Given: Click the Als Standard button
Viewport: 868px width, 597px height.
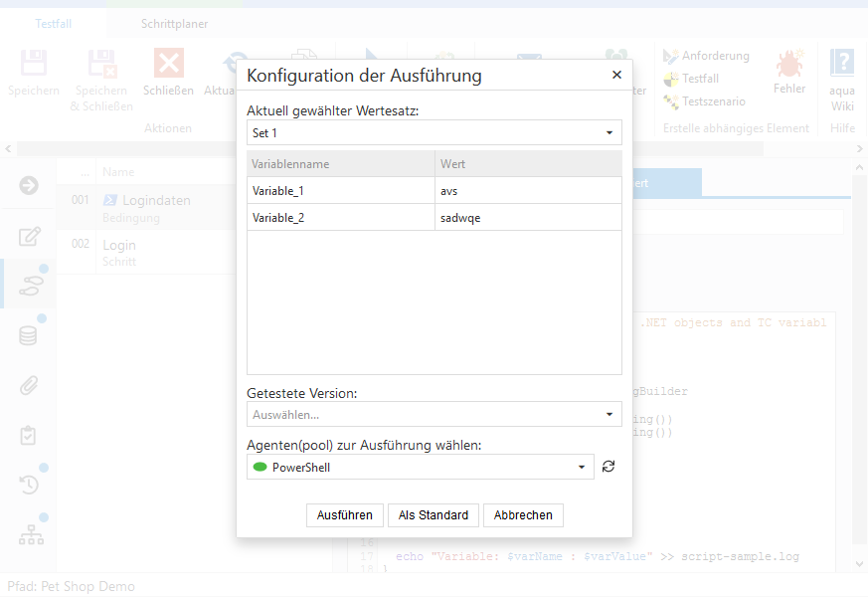Looking at the screenshot, I should click(434, 514).
